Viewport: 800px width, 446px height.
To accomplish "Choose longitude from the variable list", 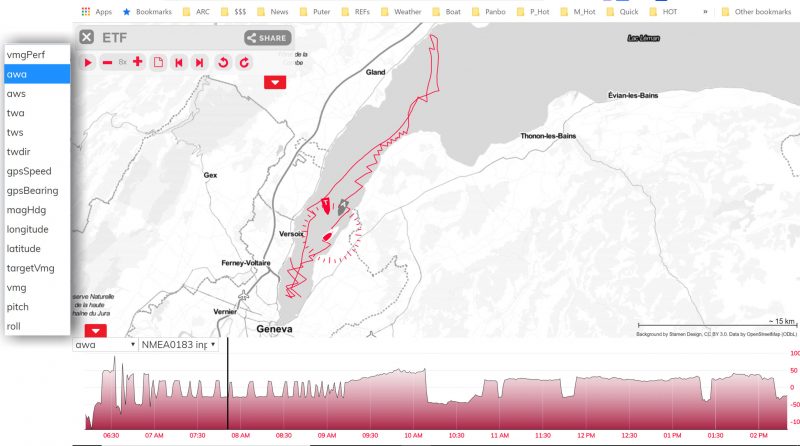I will (x=37, y=229).
